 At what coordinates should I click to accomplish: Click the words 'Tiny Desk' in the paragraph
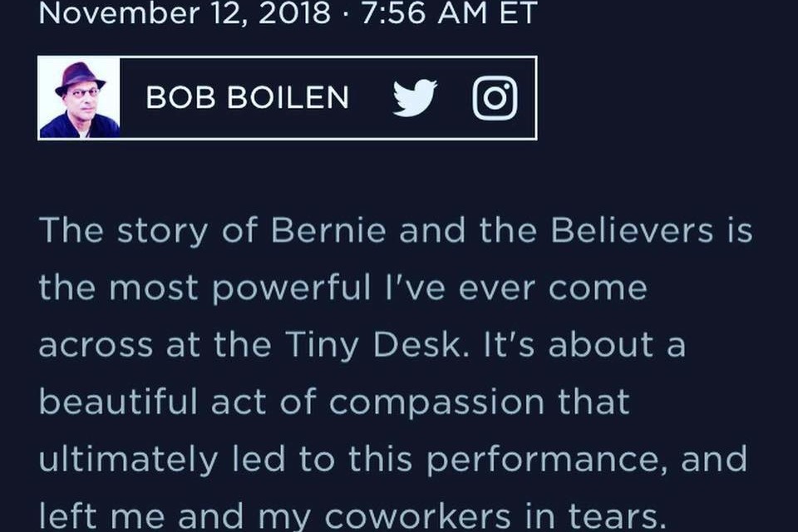point(376,345)
